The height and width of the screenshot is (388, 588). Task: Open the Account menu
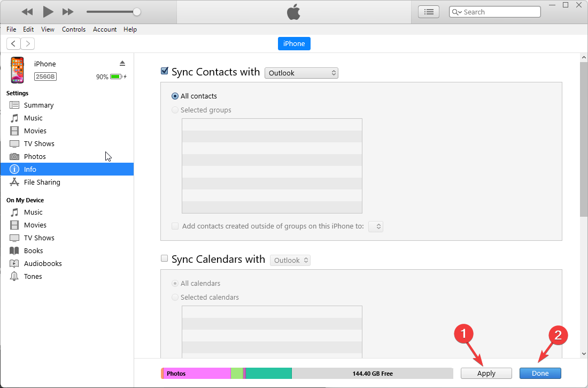tap(105, 29)
